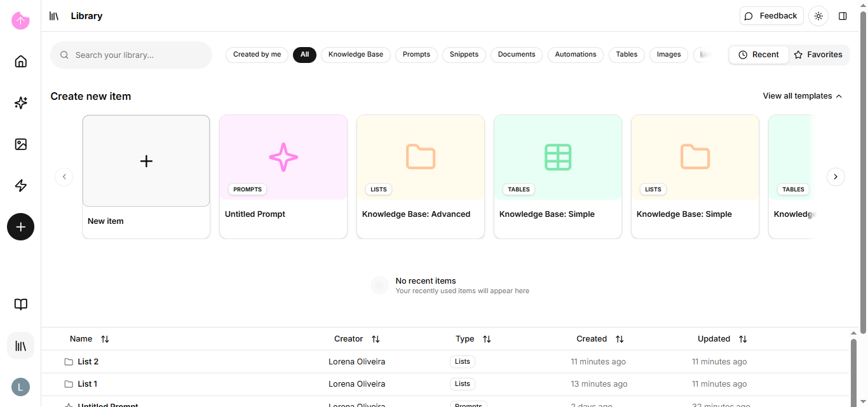The width and height of the screenshot is (868, 407).
Task: Click the user avatar L icon
Action: [20, 387]
